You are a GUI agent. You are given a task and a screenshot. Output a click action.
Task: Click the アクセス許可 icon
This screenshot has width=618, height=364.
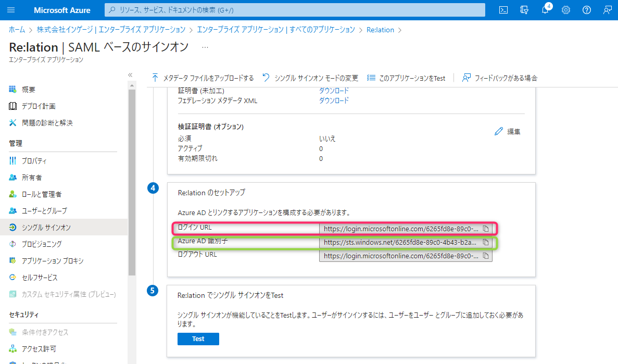(x=12, y=349)
